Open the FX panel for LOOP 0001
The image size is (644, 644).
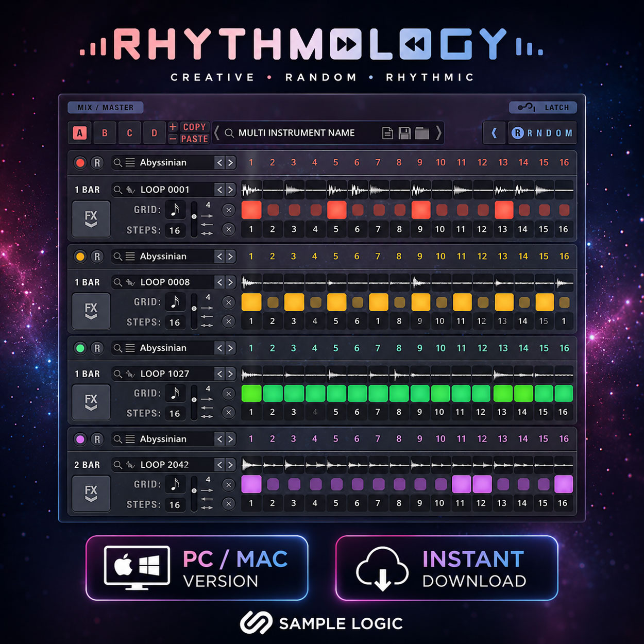click(91, 219)
